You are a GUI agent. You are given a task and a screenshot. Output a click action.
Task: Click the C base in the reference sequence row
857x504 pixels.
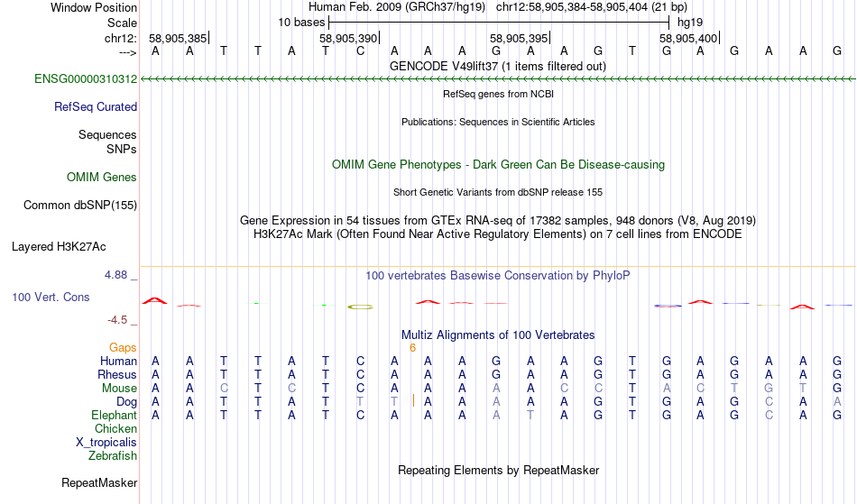[360, 51]
